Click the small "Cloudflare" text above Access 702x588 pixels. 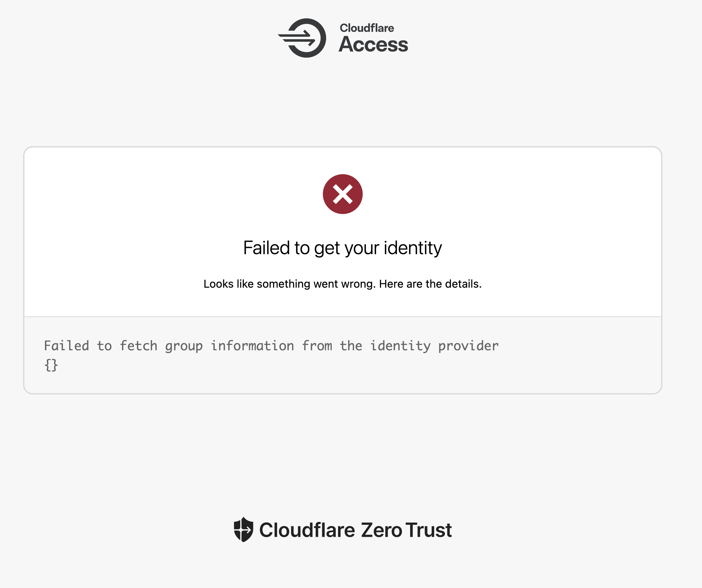coord(367,28)
